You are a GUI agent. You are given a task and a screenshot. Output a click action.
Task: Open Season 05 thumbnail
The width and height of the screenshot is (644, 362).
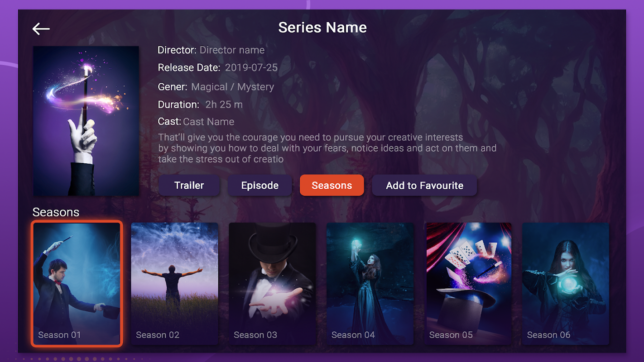(468, 284)
